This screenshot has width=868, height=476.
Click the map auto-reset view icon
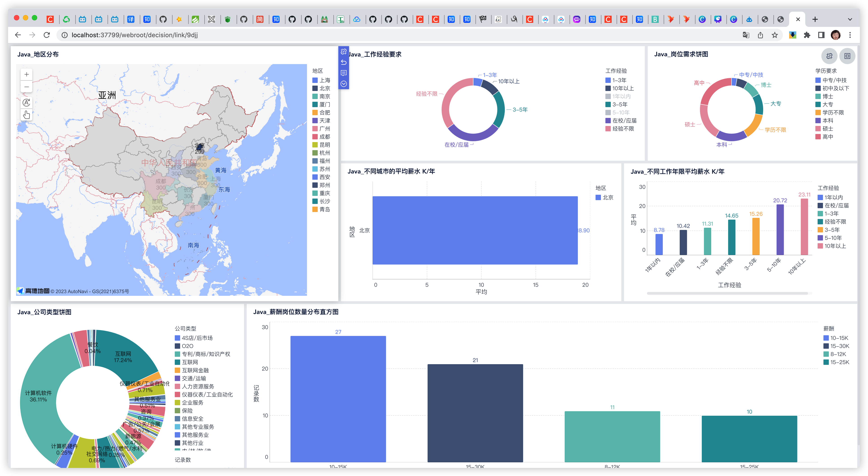[27, 102]
